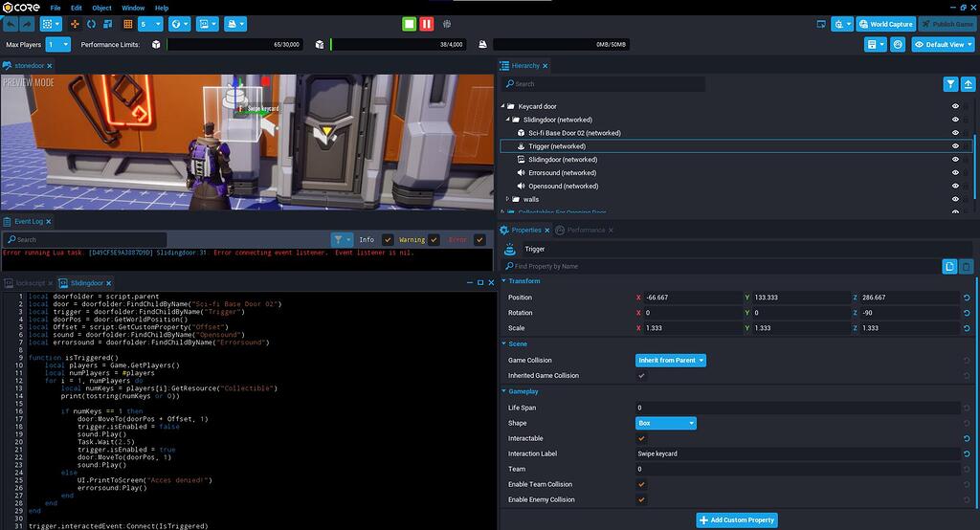
Task: Select the Scale tool icon
Action: click(x=107, y=24)
